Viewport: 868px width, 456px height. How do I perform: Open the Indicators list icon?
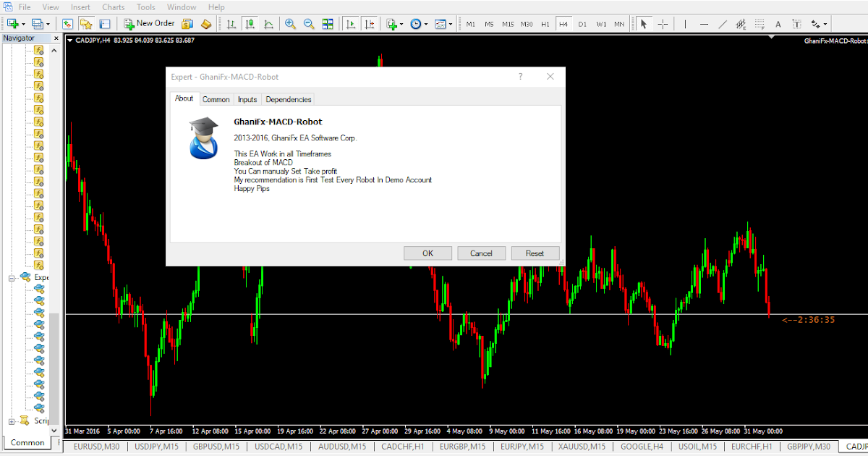point(392,24)
